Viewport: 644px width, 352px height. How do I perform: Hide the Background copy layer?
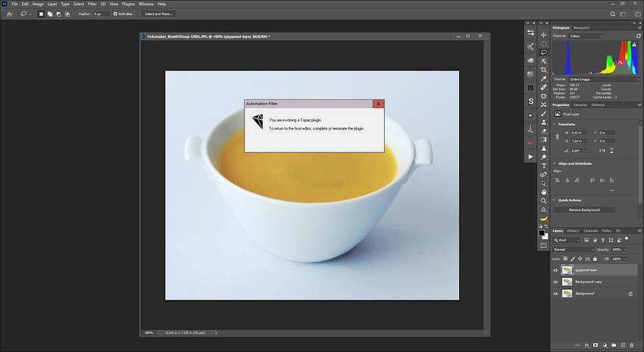[555, 281]
